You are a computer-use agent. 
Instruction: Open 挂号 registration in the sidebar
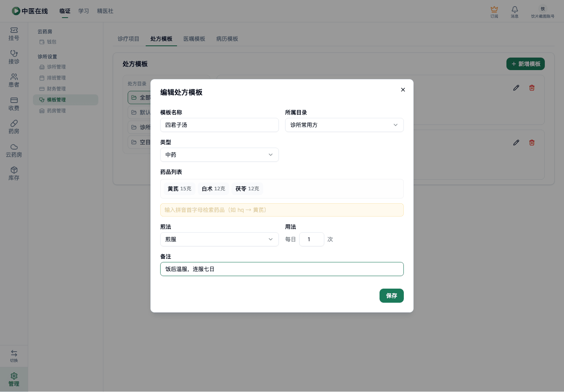pyautogui.click(x=14, y=34)
